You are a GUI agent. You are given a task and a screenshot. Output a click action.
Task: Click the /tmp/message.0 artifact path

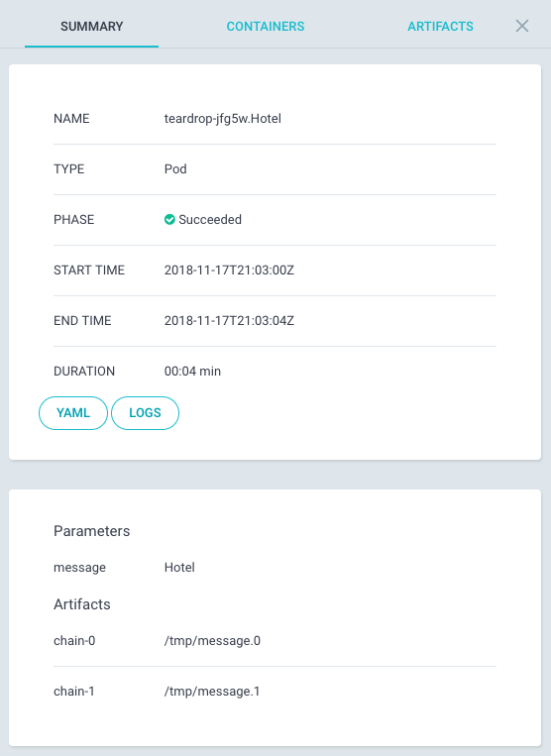click(x=212, y=641)
